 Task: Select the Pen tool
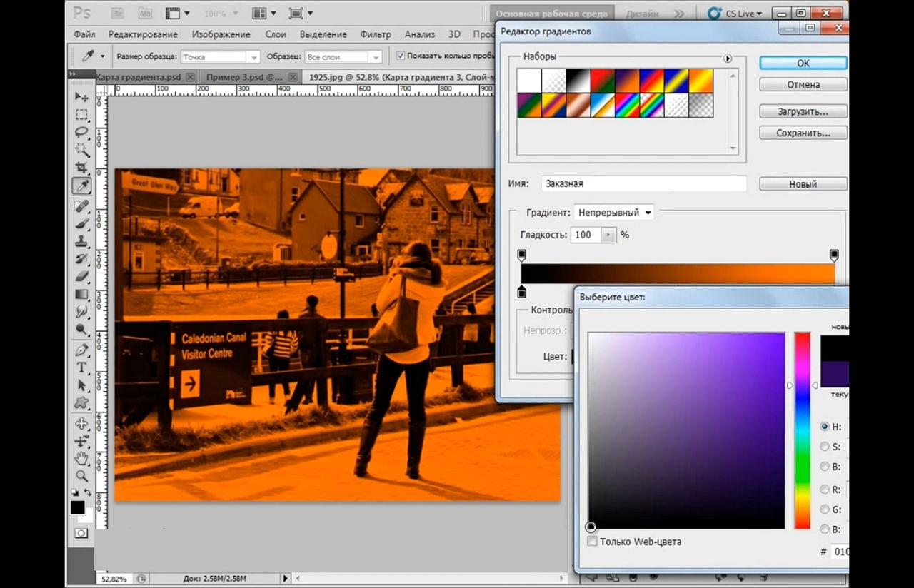(81, 350)
